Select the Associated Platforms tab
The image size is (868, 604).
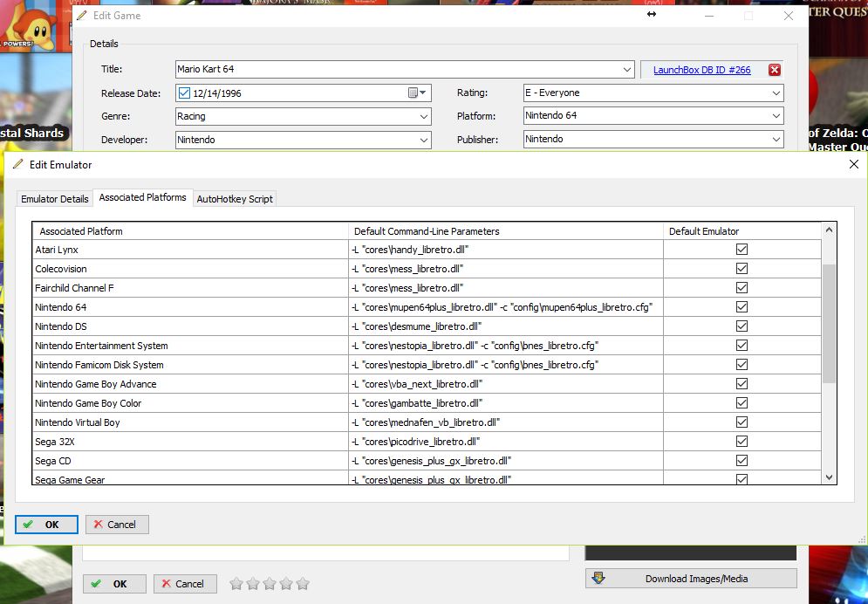tap(142, 197)
